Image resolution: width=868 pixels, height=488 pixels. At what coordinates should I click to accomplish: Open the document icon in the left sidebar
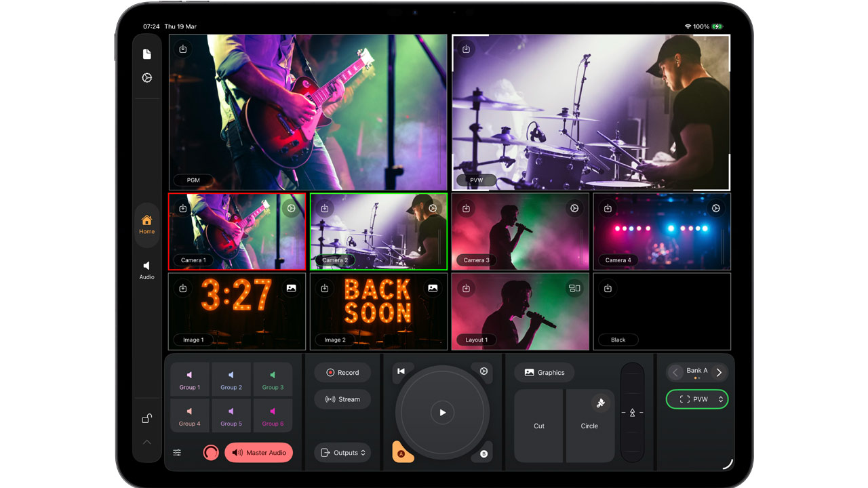point(147,54)
